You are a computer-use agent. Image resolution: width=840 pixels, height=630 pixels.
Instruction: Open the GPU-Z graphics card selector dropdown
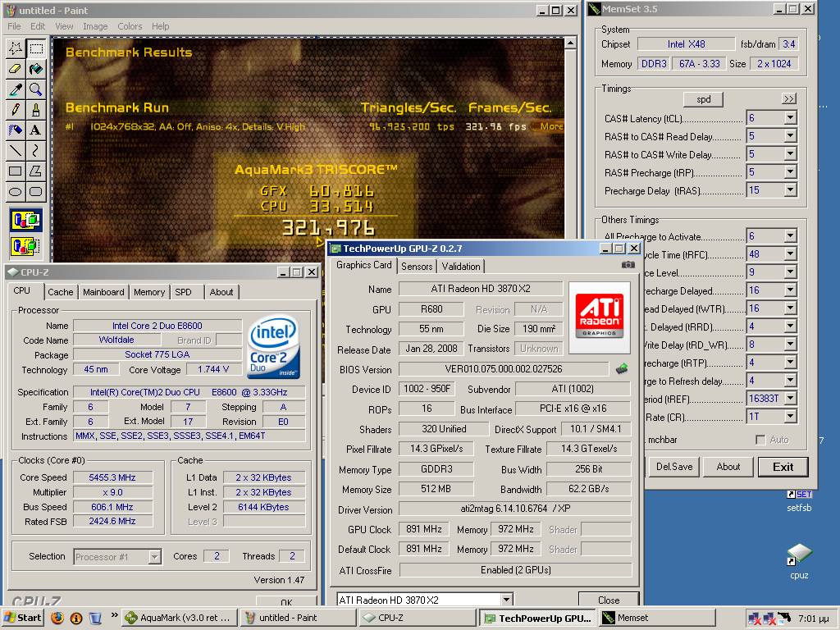pyautogui.click(x=506, y=600)
